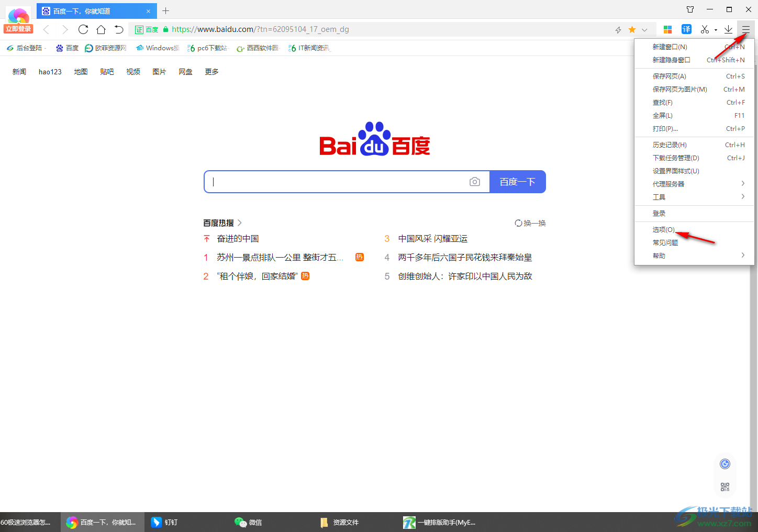Screen dimensions: 758x532
Task: Expand the screenshot tool dropdown arrow
Action: pyautogui.click(x=716, y=30)
